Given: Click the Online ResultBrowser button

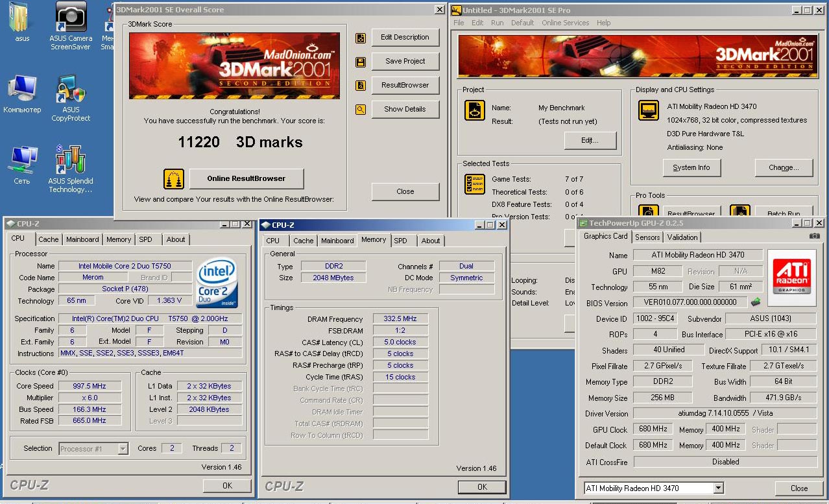Looking at the screenshot, I should click(x=246, y=178).
